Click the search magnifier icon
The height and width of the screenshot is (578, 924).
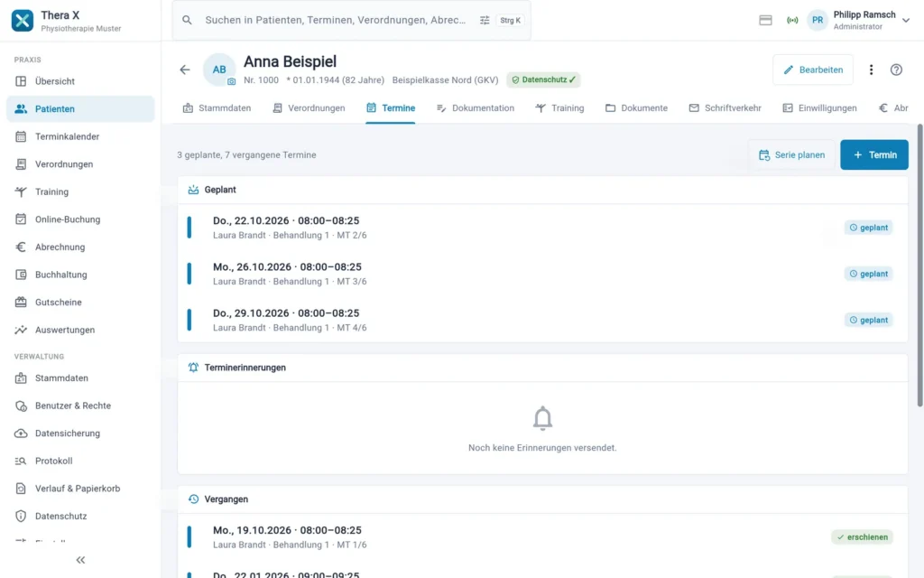(187, 20)
